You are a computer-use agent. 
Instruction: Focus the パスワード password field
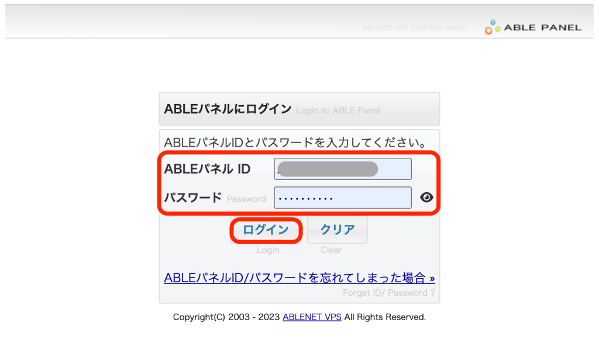[x=342, y=197]
